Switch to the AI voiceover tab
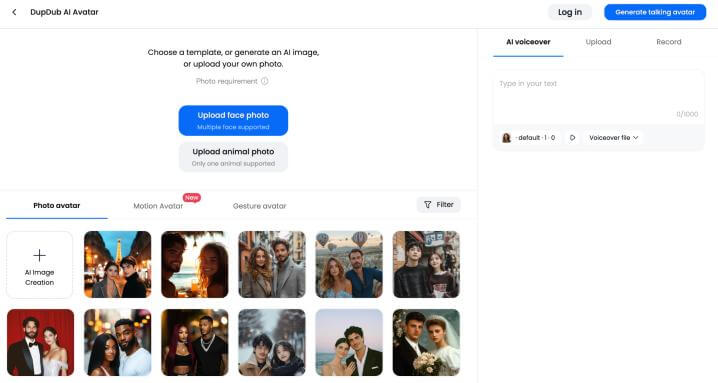The width and height of the screenshot is (718, 383). tap(528, 42)
